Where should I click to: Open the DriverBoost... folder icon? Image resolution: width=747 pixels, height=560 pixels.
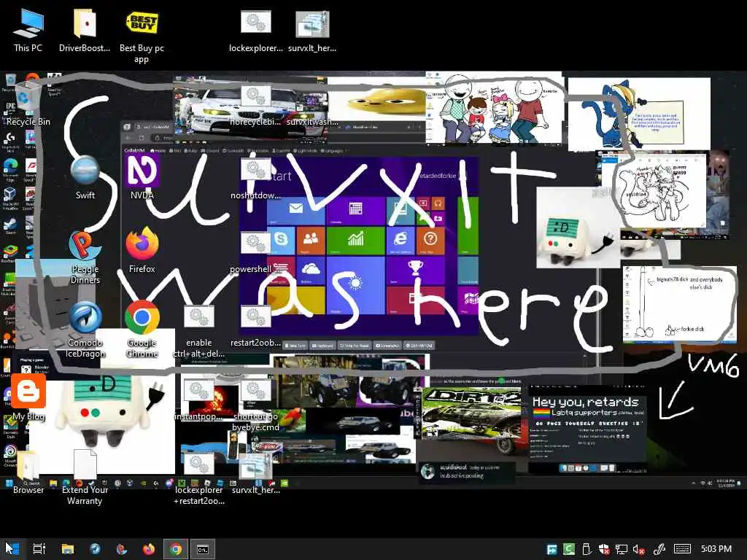[x=85, y=30]
